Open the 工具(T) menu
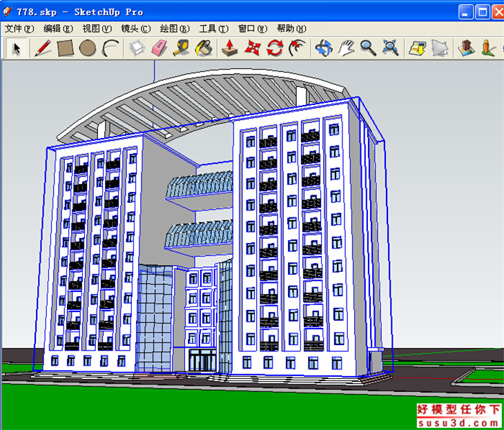Viewport: 504px width, 430px height. (x=214, y=28)
